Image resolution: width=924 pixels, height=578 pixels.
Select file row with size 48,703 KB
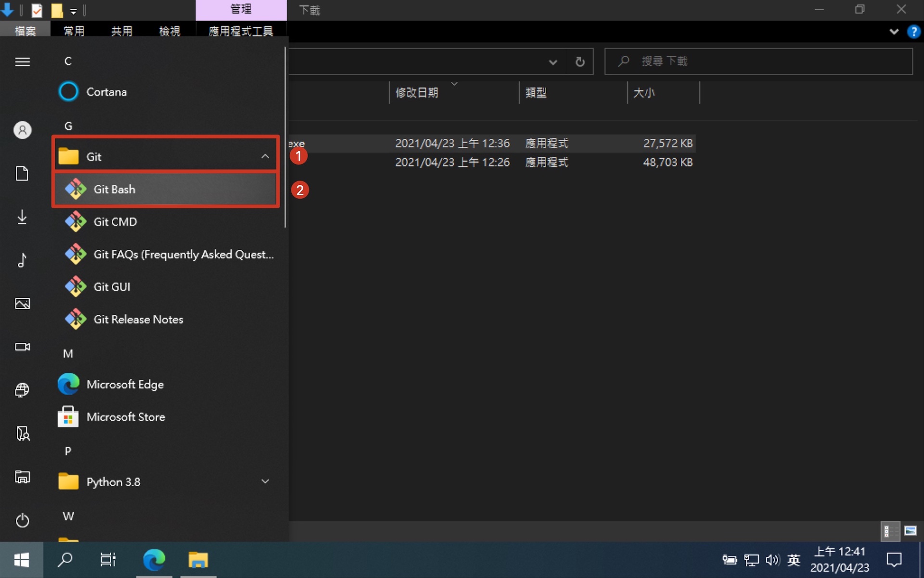492,162
